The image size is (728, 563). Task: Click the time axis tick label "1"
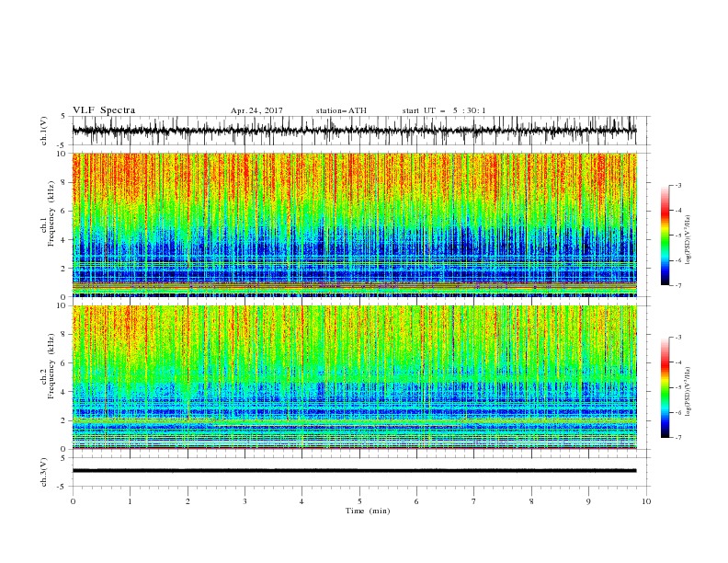130,501
